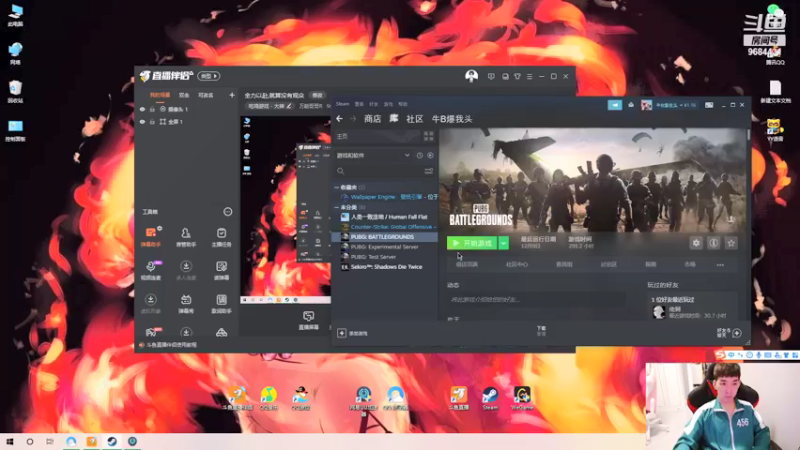Click the add a game plus button
The height and width of the screenshot is (450, 800).
342,333
